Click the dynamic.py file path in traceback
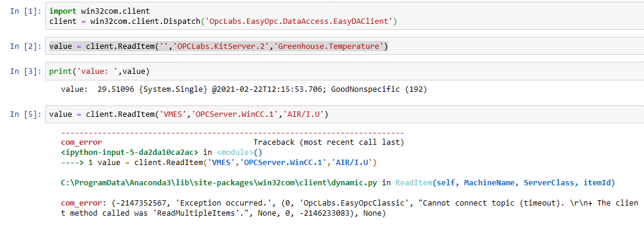The image size is (644, 227). coord(219,183)
